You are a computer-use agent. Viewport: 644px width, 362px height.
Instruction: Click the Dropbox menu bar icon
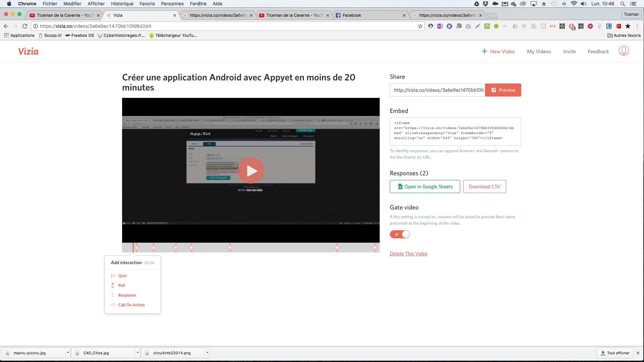pyautogui.click(x=486, y=4)
